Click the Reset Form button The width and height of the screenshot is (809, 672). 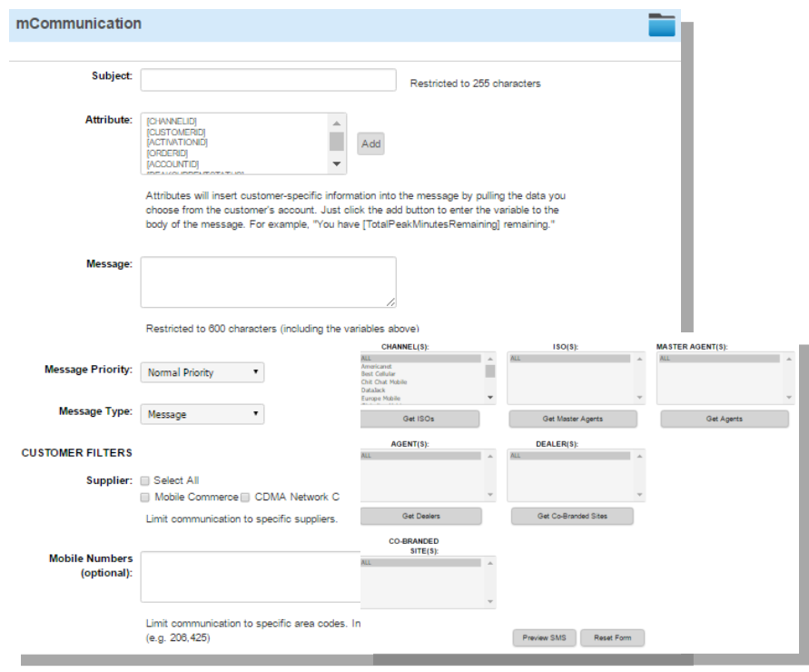613,637
